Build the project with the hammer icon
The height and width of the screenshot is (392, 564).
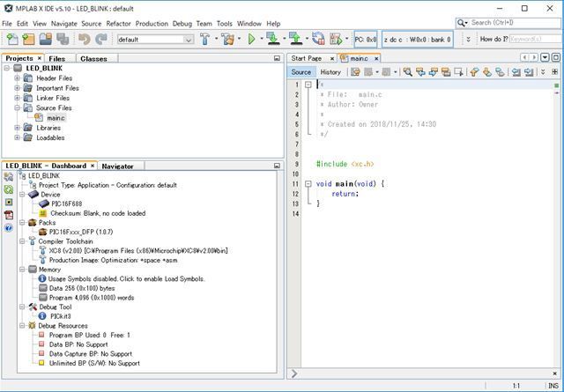coord(205,39)
